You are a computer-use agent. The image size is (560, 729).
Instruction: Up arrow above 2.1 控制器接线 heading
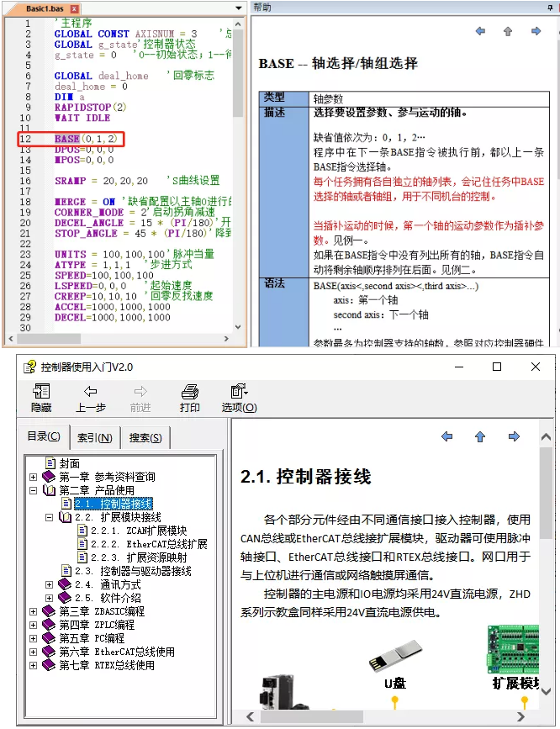tap(480, 436)
